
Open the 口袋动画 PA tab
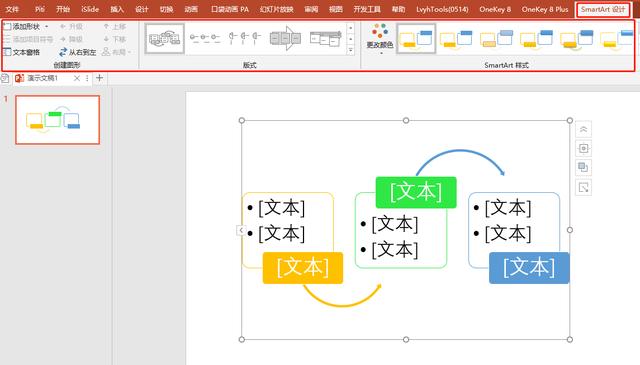coord(230,9)
